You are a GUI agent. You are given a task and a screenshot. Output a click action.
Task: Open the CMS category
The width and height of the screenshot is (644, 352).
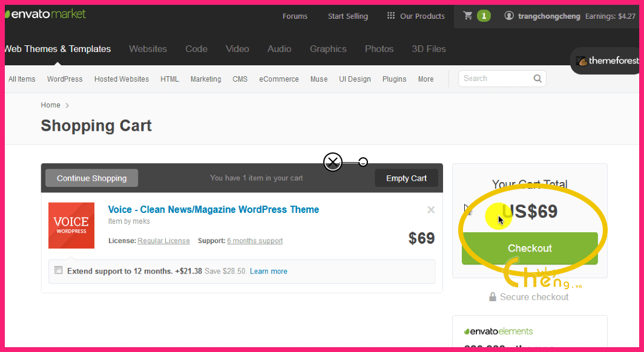pos(240,79)
